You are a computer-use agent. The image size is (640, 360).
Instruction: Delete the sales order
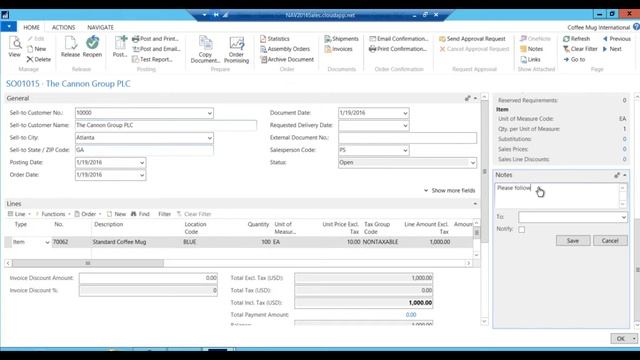coord(39,59)
